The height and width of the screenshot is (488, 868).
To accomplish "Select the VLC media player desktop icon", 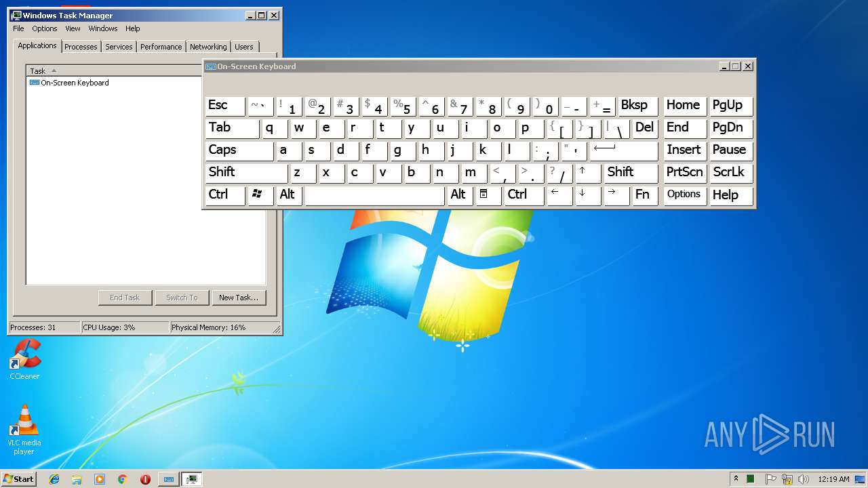I will coord(24,430).
